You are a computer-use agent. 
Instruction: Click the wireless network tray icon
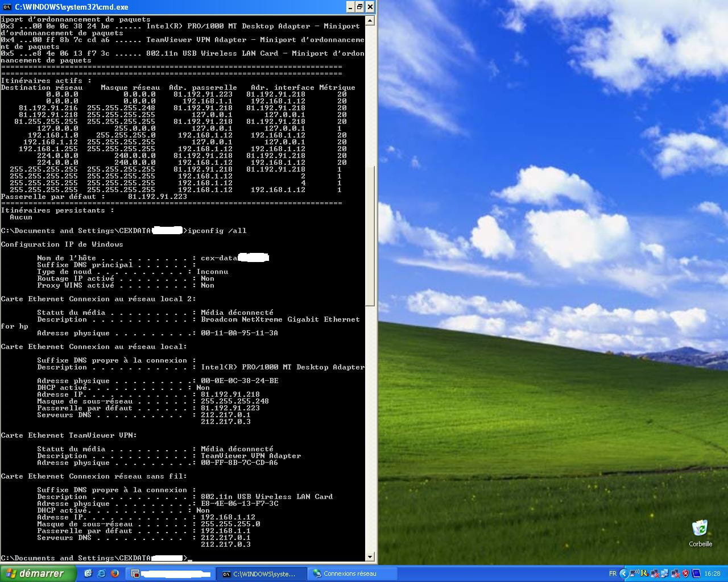pyautogui.click(x=634, y=573)
